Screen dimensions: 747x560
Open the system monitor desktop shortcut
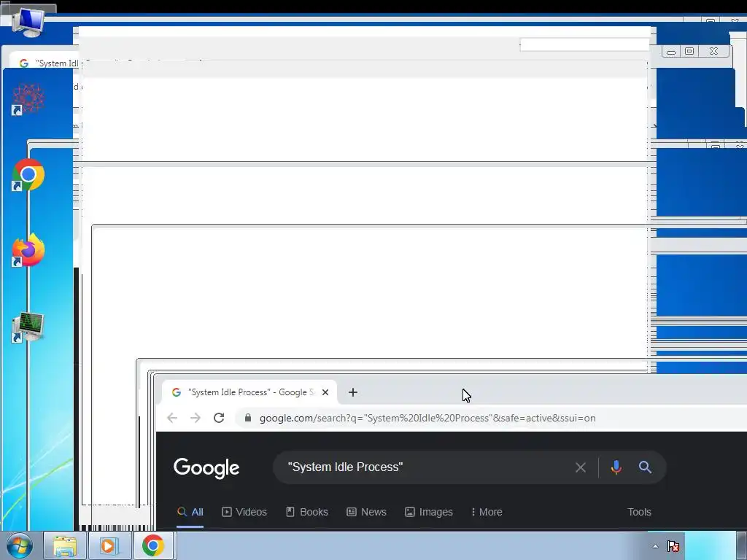coord(28,327)
